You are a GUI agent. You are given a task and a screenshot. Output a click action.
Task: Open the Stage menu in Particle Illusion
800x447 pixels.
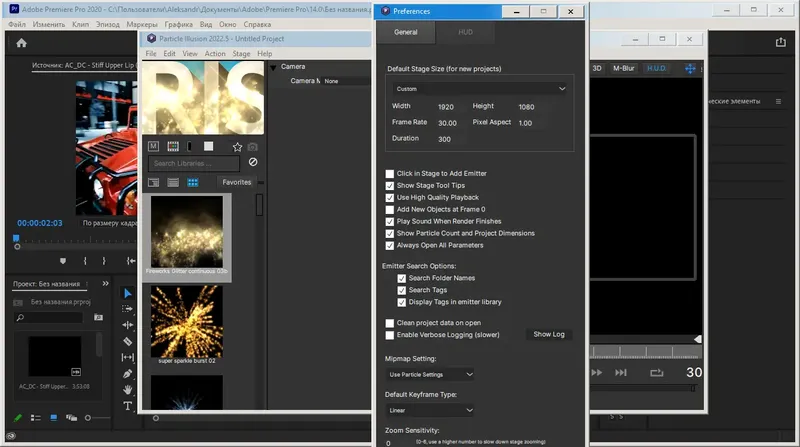click(241, 54)
